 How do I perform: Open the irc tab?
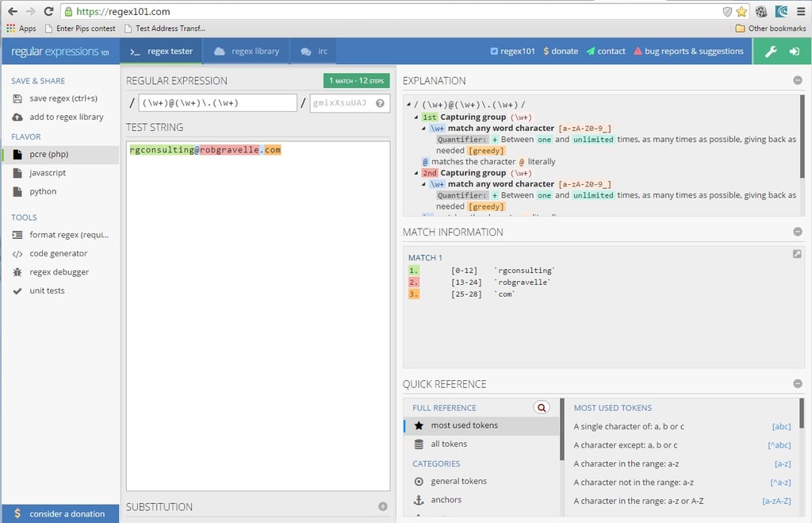click(x=313, y=49)
